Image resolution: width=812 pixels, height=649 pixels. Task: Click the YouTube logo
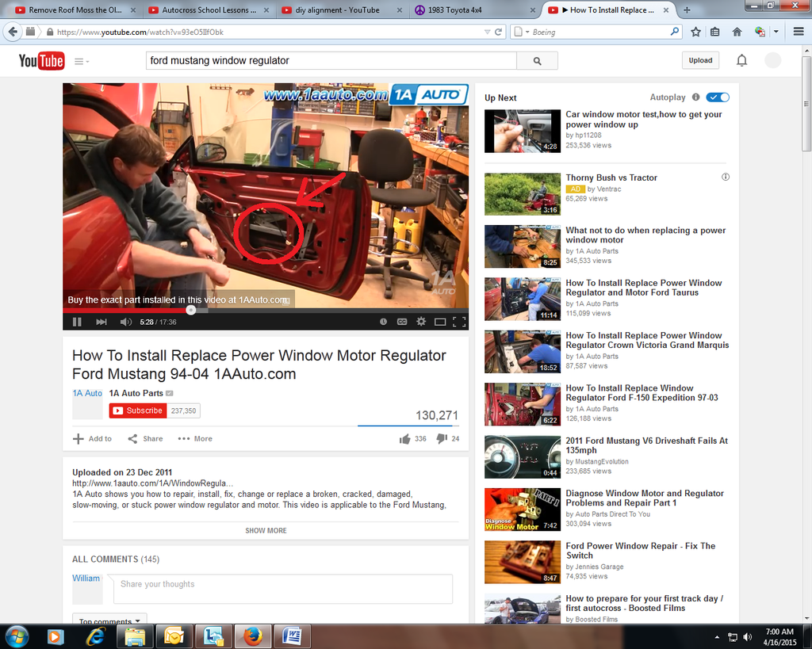[41, 61]
